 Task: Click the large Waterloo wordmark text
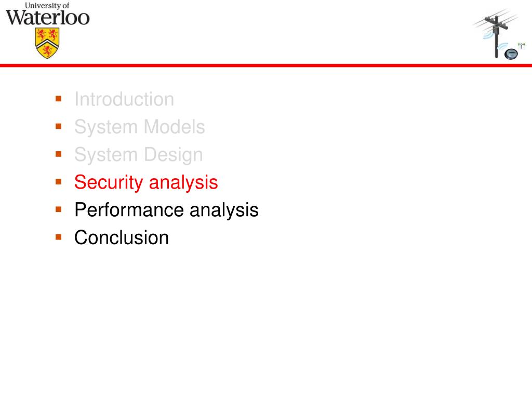click(x=47, y=18)
